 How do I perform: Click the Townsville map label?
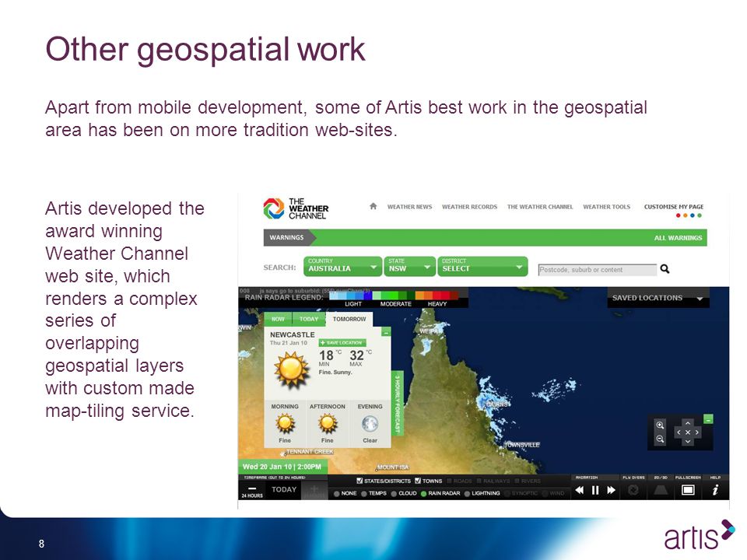521,445
